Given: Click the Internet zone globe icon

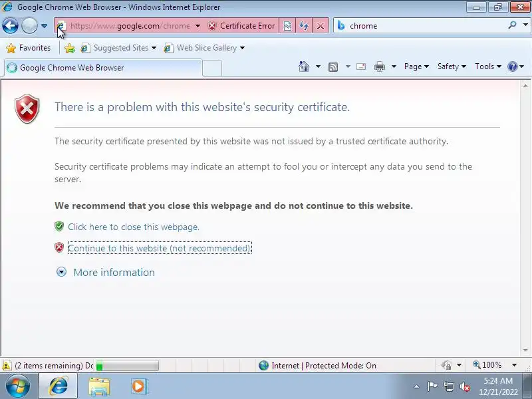Looking at the screenshot, I should [x=263, y=365].
